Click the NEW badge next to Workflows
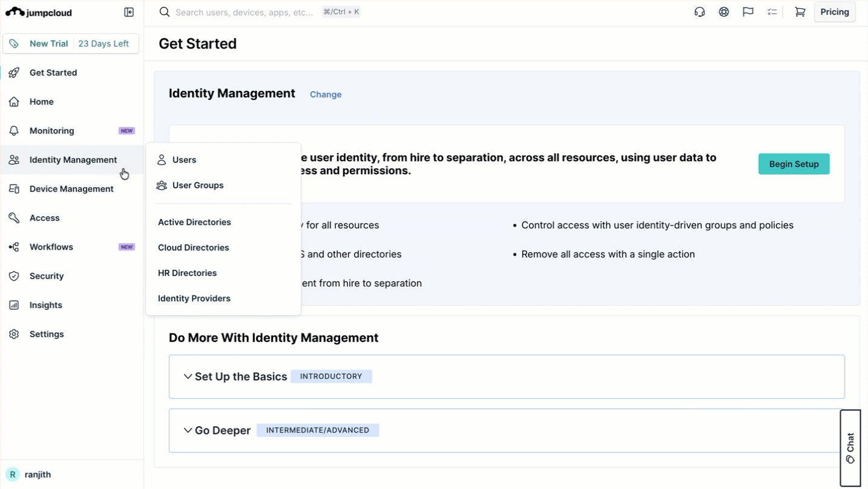This screenshot has height=489, width=868. pos(127,247)
